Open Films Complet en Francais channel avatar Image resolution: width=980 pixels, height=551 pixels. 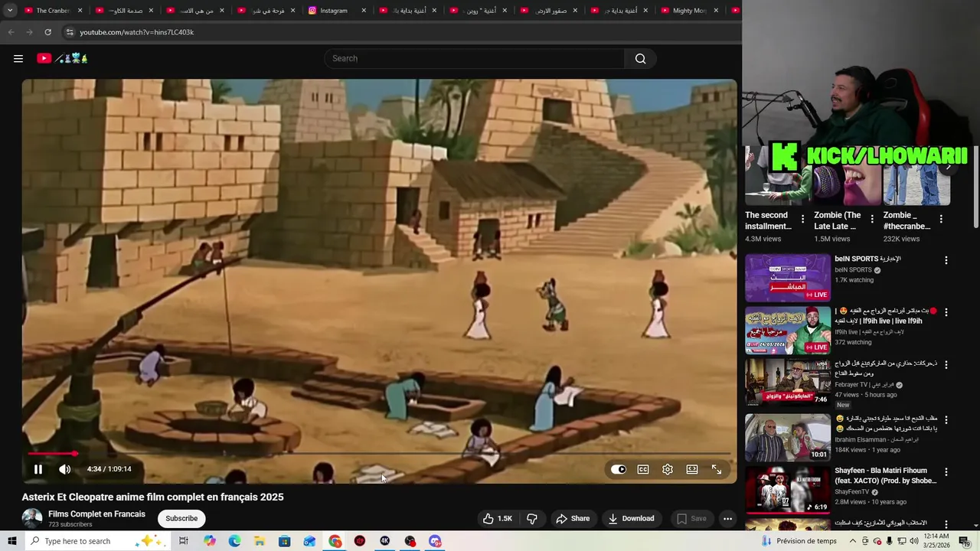pyautogui.click(x=32, y=518)
